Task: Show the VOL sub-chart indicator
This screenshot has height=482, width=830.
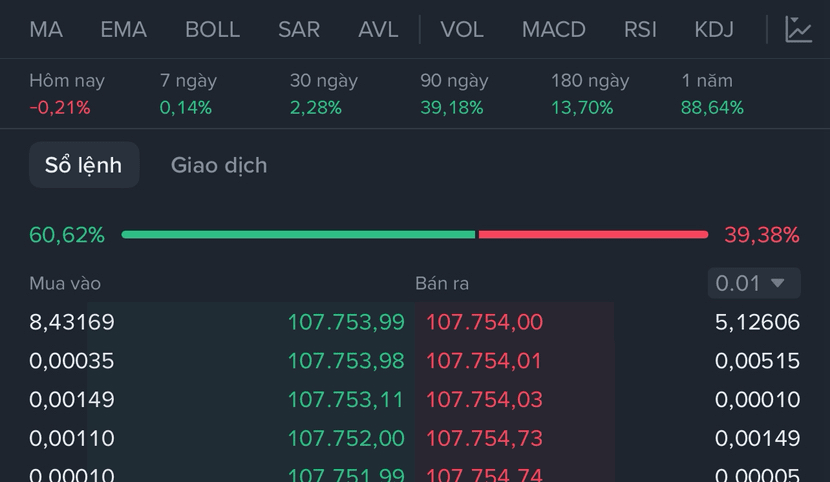Action: (462, 30)
